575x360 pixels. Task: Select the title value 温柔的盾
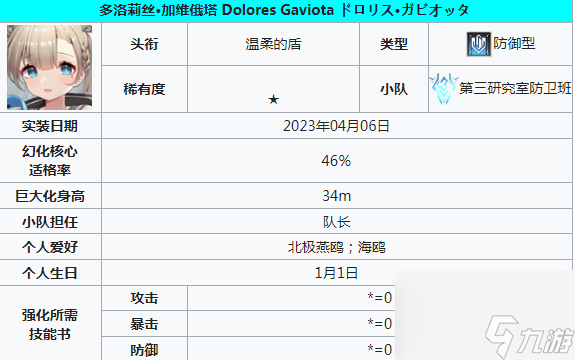pyautogui.click(x=273, y=44)
